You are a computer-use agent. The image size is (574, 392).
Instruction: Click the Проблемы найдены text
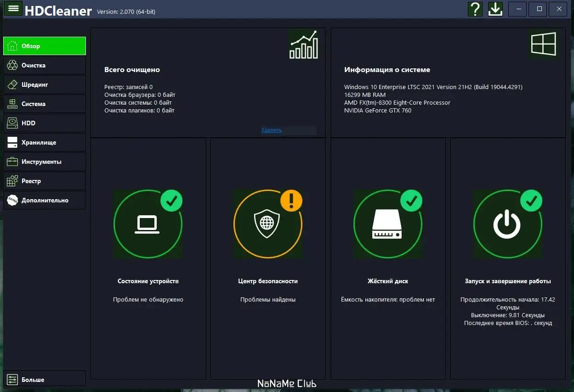(x=268, y=299)
